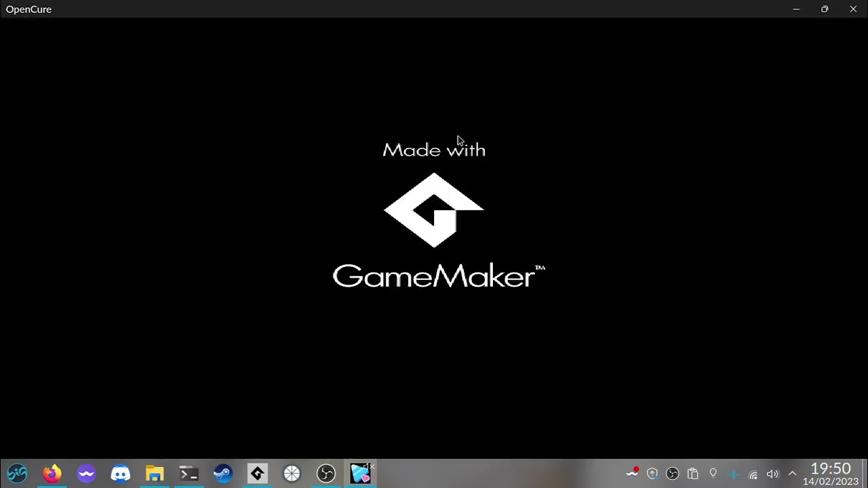Open the terminal from the taskbar
This screenshot has width=868, height=488.
point(189,473)
